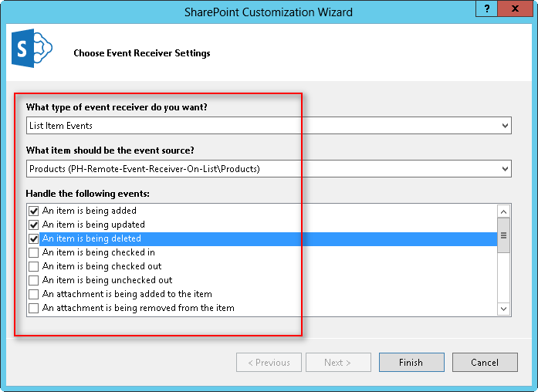This screenshot has height=392, width=538.
Task: Expand the event source item dropdown
Action: click(505, 169)
